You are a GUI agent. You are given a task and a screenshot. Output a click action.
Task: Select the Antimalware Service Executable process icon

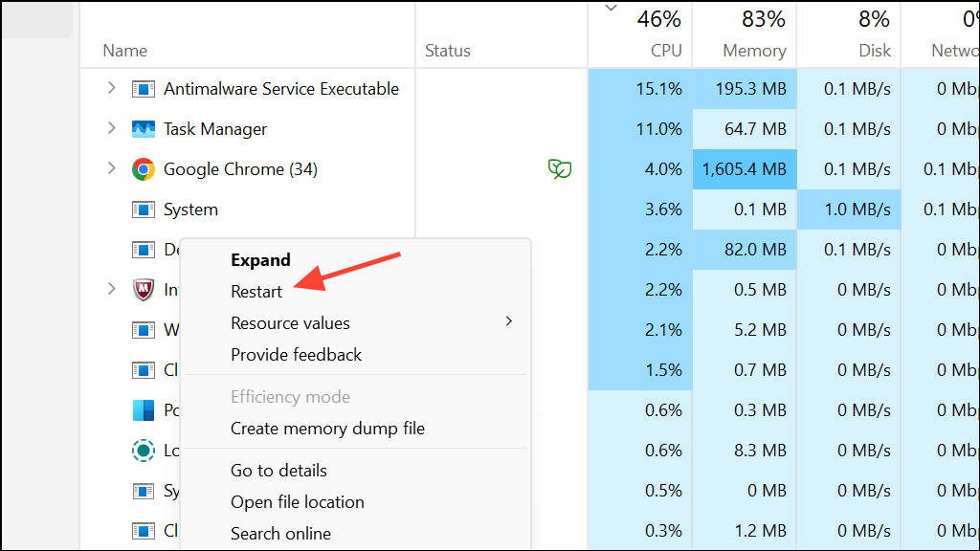coord(144,88)
